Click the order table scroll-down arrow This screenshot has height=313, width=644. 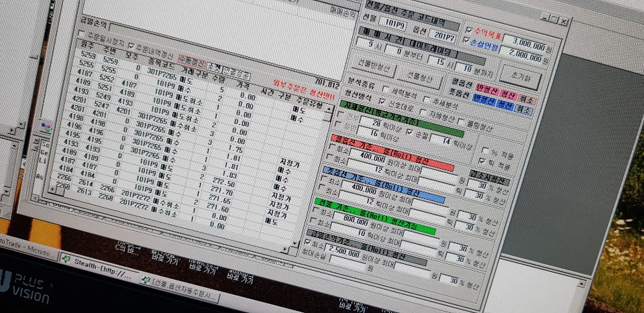click(294, 244)
